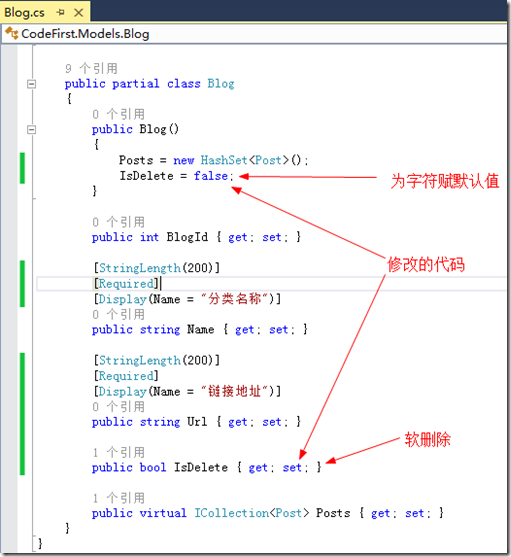The image size is (511, 557).
Task: Click the class icon beside CodeFirst.Models.Blog
Action: click(x=11, y=33)
